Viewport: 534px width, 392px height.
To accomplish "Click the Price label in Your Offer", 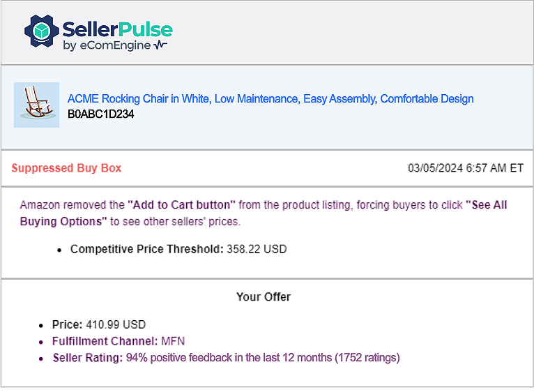I will click(67, 324).
